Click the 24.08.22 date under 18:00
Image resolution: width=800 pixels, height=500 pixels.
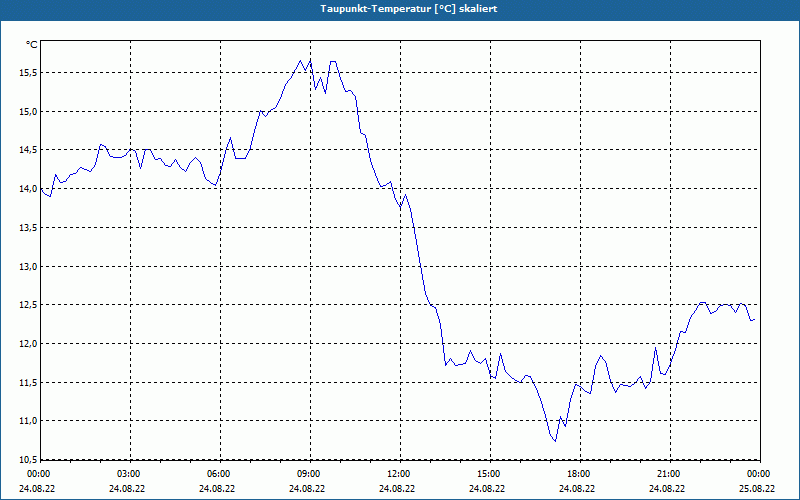pos(577,489)
